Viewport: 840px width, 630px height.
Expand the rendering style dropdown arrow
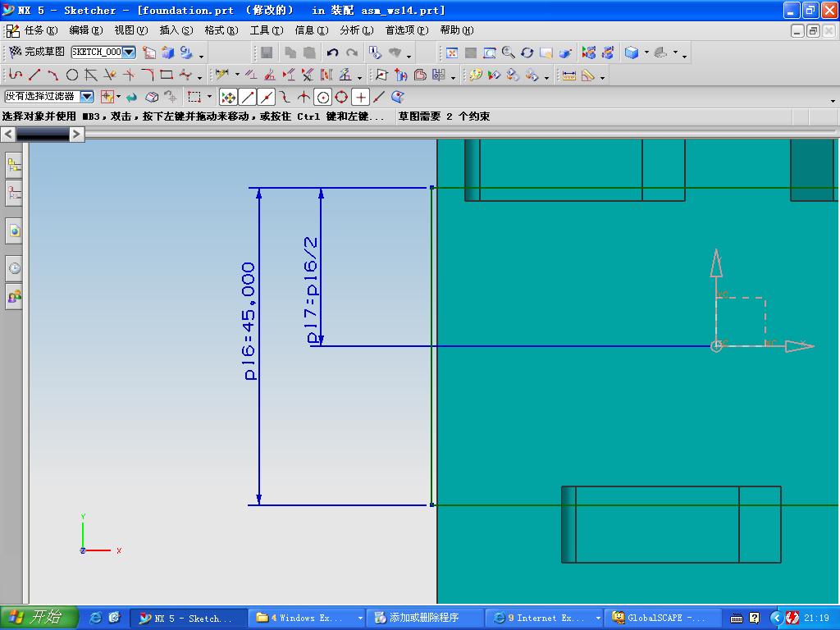pyautogui.click(x=646, y=52)
